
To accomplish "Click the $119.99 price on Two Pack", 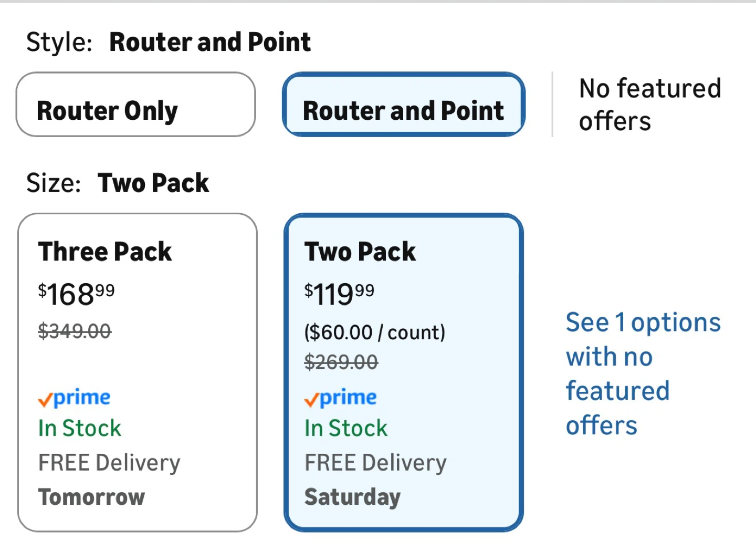I will [x=340, y=294].
